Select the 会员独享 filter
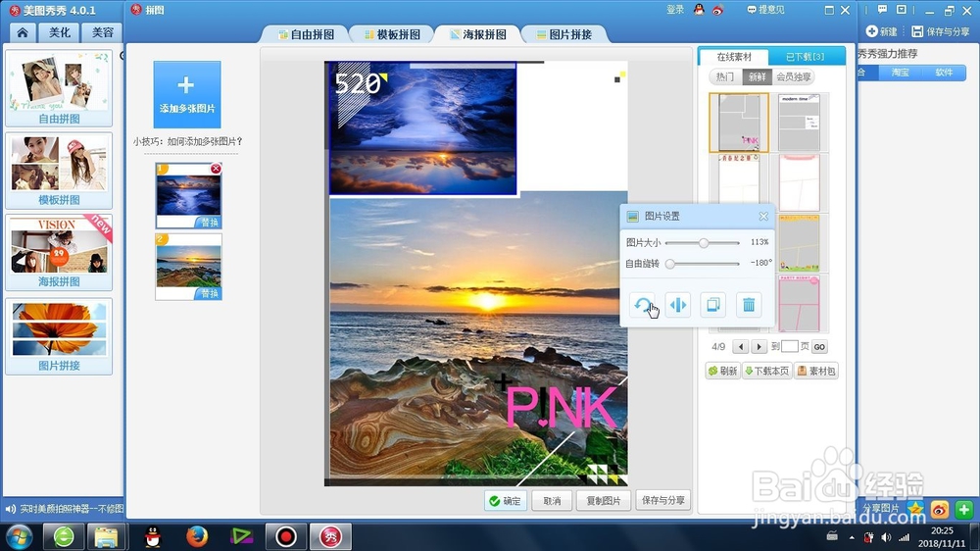Screen dimensions: 980x551 click(794, 76)
